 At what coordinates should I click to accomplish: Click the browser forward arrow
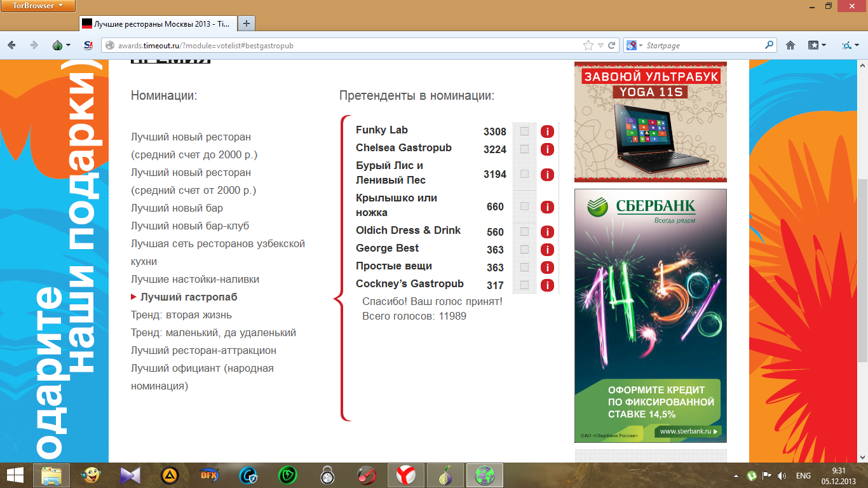pos(34,45)
